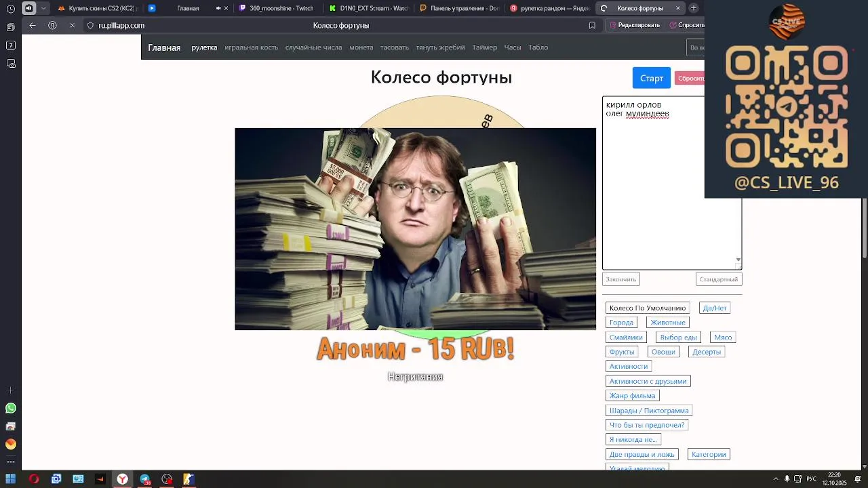Switch input language РУС in tray
Viewport: 868px width, 488px height.
click(x=811, y=479)
